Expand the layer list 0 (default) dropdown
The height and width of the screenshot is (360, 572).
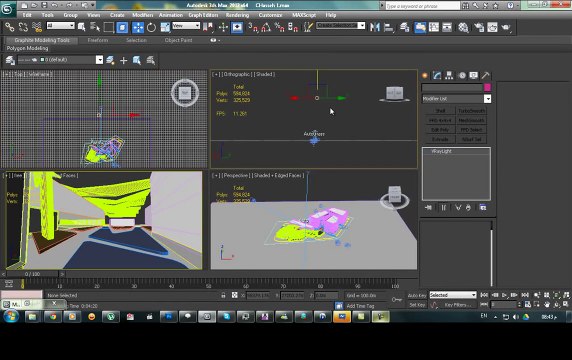[x=99, y=60]
